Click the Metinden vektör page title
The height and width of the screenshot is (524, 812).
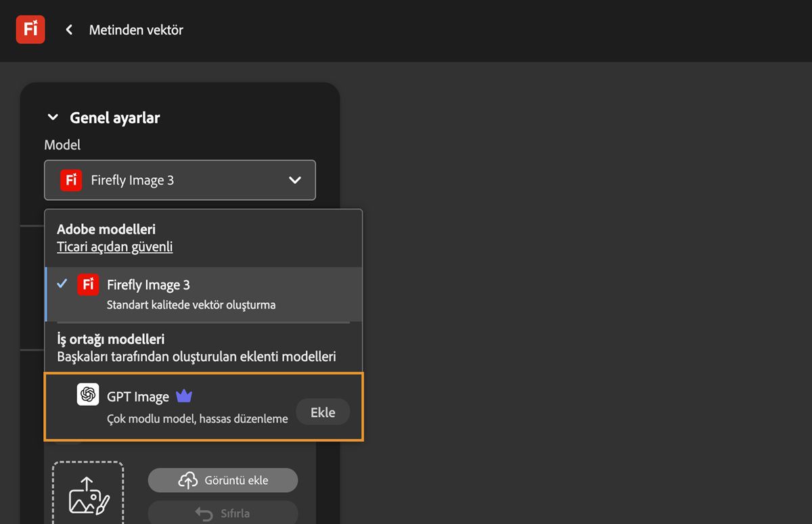click(136, 30)
